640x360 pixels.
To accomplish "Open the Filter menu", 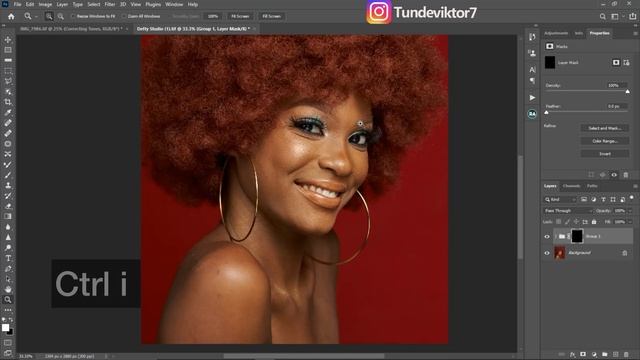I will 110,4.
